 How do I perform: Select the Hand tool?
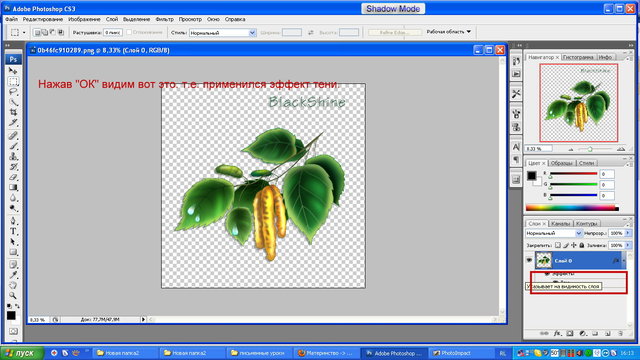pos(13,285)
